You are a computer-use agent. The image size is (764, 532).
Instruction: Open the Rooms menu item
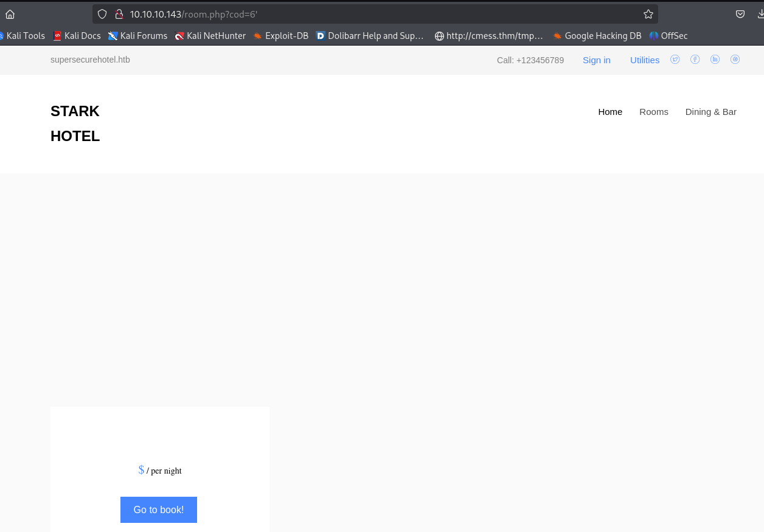point(654,112)
